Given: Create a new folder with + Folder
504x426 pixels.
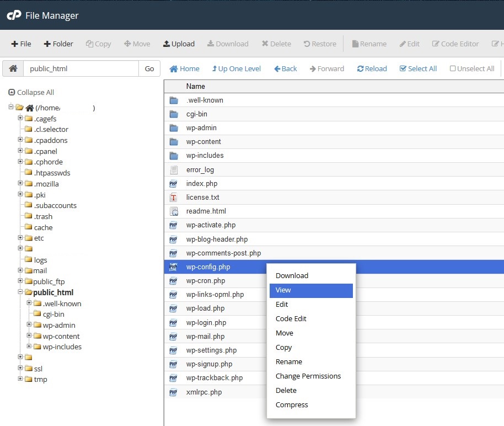Looking at the screenshot, I should pos(58,44).
